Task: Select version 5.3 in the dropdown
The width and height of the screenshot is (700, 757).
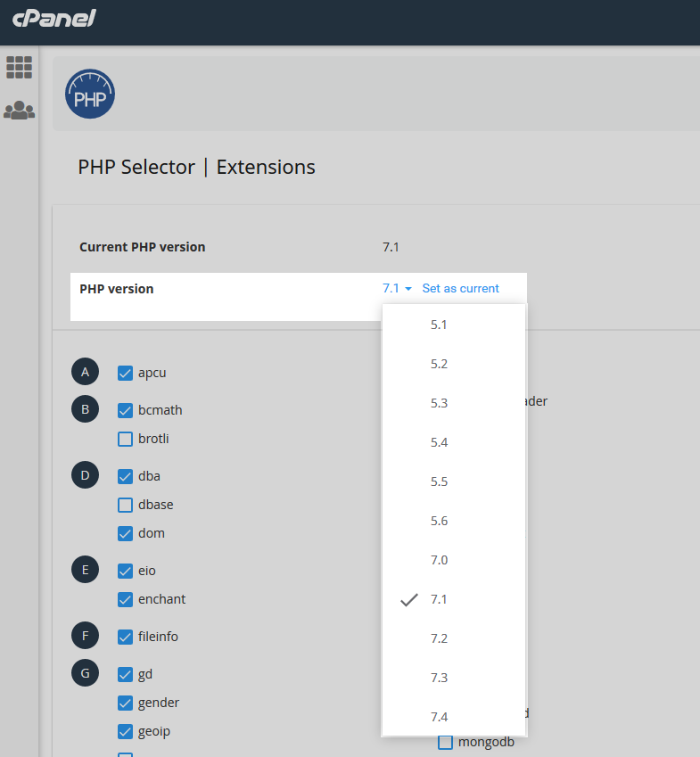Action: (454, 403)
